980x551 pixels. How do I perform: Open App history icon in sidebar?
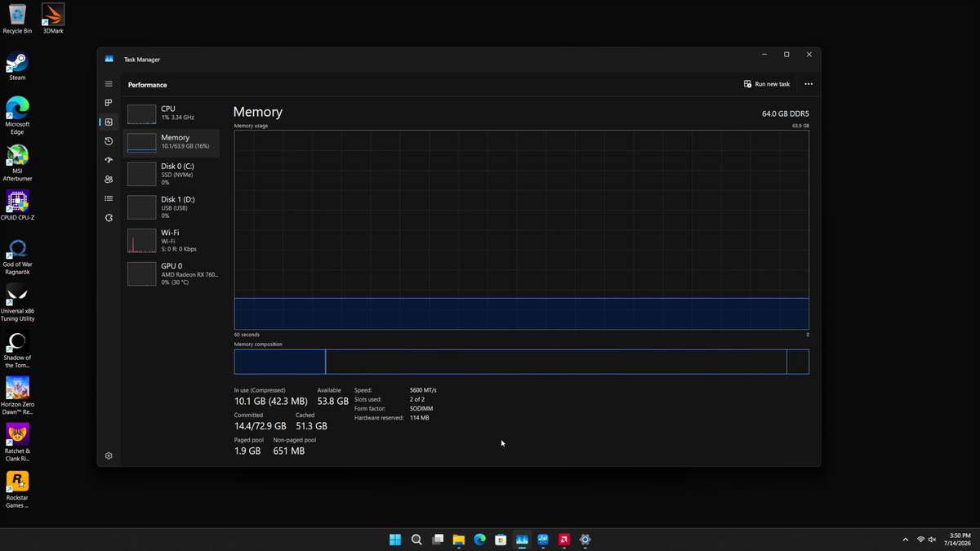click(x=109, y=141)
